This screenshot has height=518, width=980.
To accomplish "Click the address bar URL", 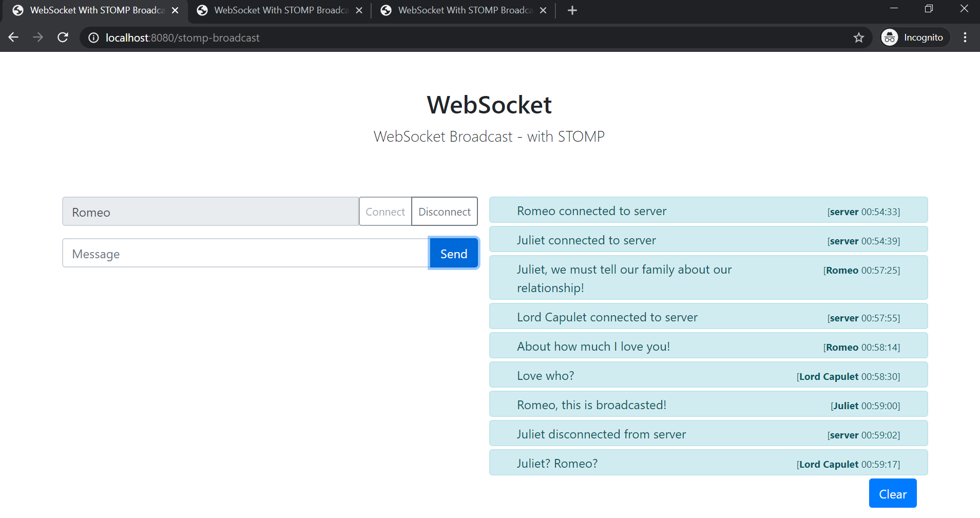I will point(183,37).
